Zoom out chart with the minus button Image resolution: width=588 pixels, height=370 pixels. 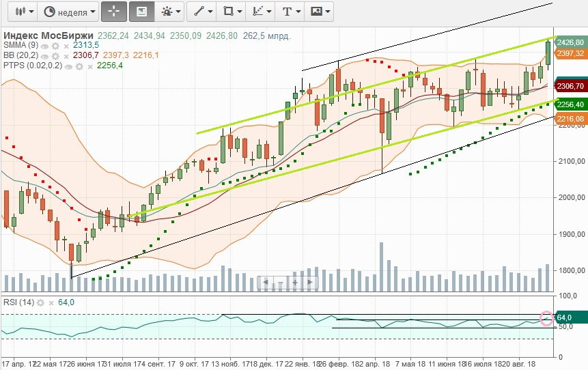click(x=281, y=283)
